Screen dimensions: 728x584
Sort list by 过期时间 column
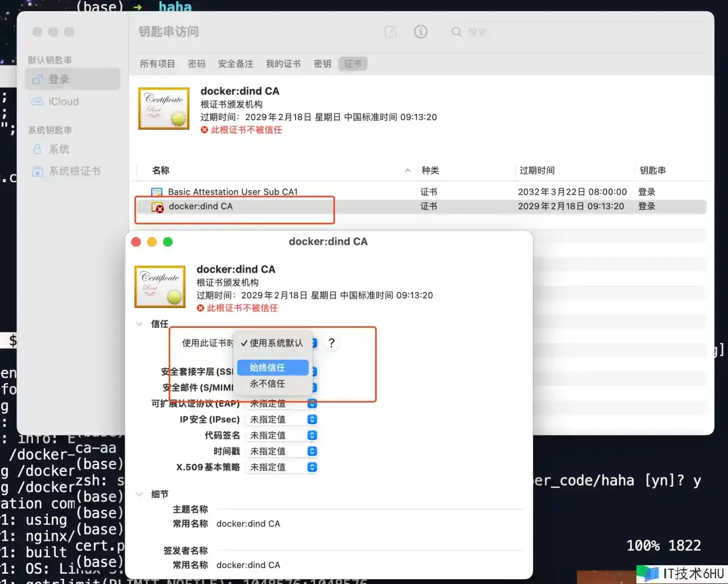click(x=537, y=170)
